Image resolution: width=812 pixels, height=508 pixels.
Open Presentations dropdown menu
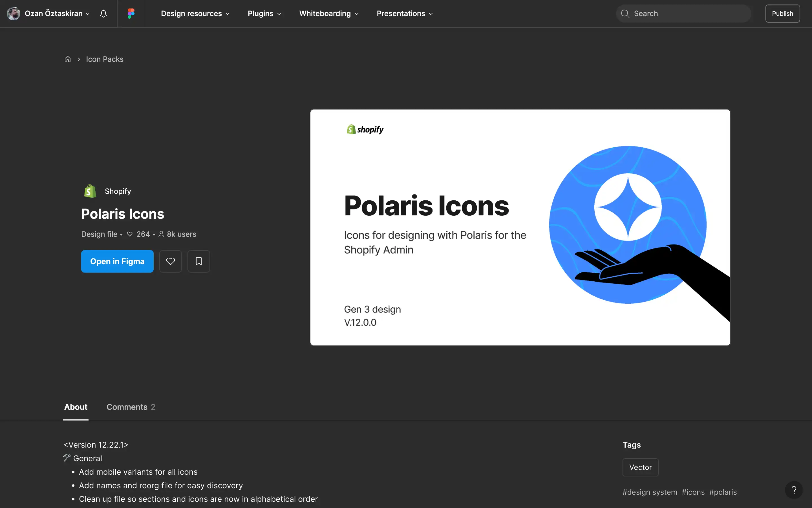pos(405,14)
